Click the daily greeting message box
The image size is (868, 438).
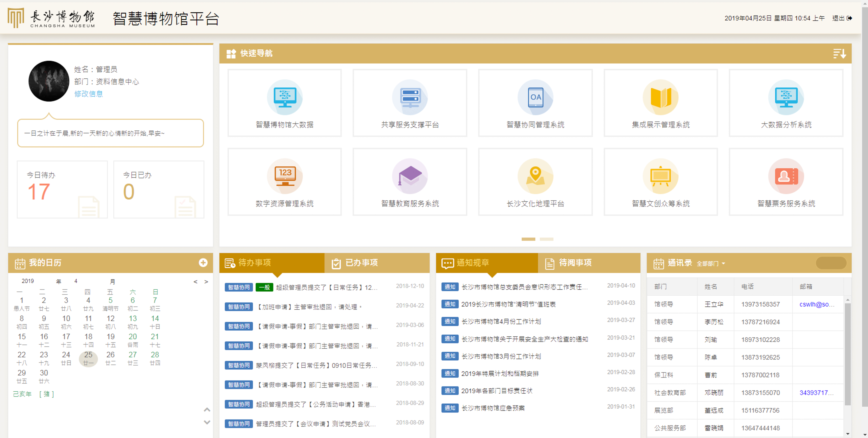click(x=111, y=133)
